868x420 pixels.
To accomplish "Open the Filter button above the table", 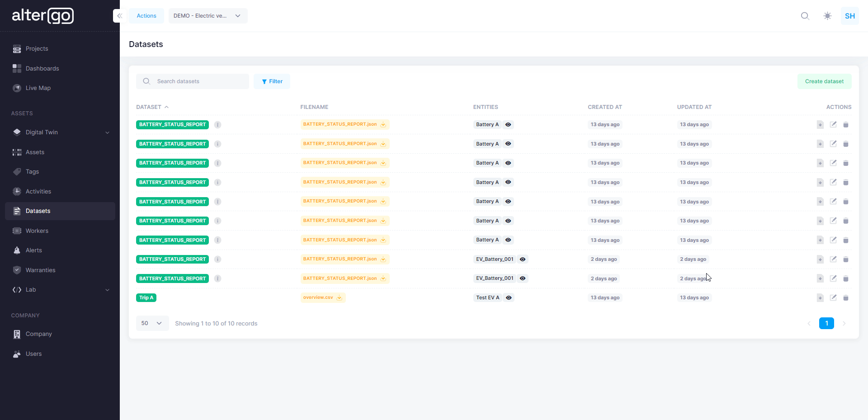I will pyautogui.click(x=272, y=81).
